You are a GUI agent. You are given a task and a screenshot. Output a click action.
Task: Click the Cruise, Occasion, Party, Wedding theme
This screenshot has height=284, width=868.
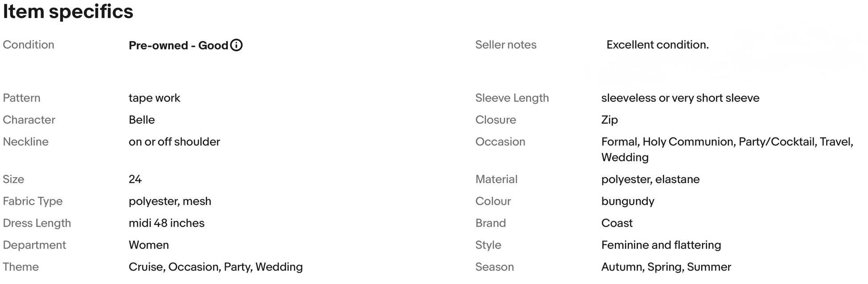(x=215, y=267)
